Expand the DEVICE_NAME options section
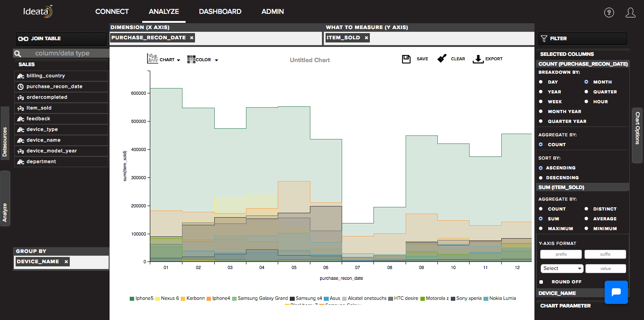Viewport: 644px width, 320px height. 570,293
